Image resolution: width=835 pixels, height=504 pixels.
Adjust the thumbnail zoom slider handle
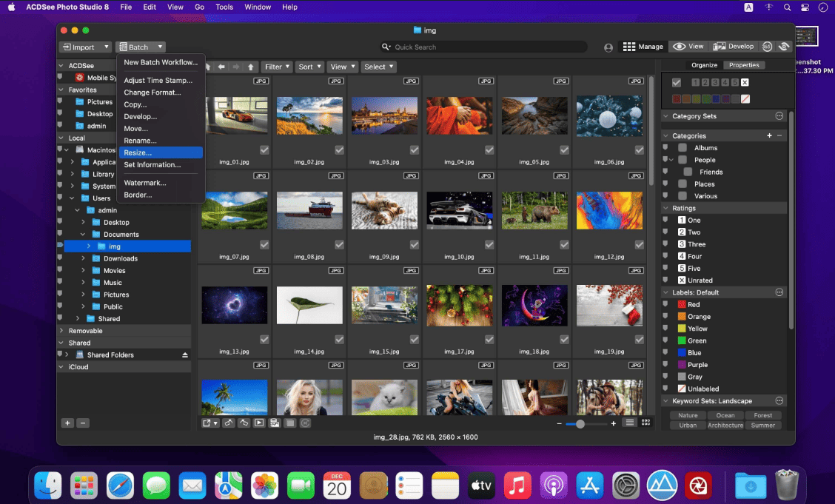580,423
